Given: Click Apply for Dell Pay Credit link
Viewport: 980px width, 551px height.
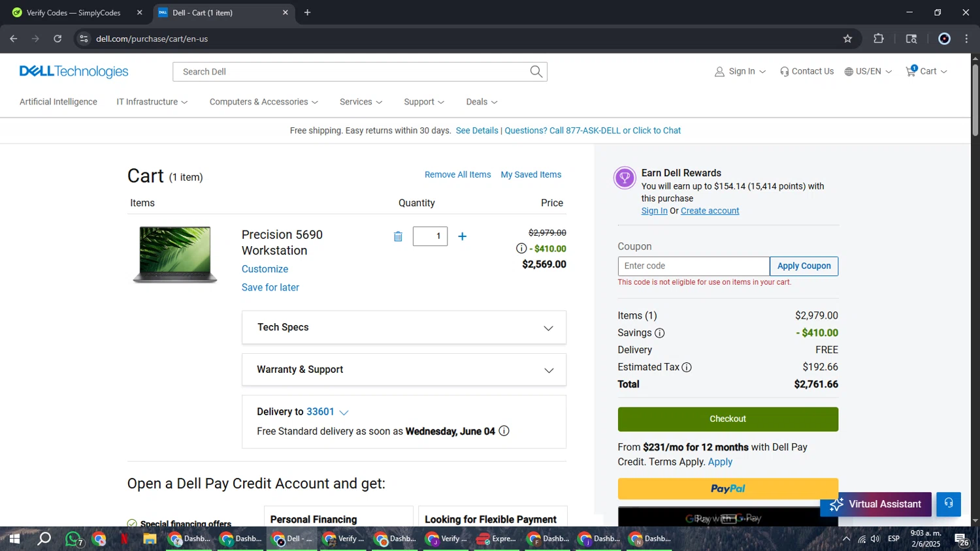Looking at the screenshot, I should [720, 462].
